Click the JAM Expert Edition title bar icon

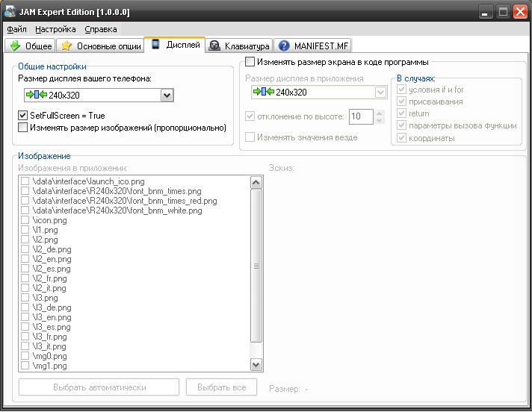(10, 11)
